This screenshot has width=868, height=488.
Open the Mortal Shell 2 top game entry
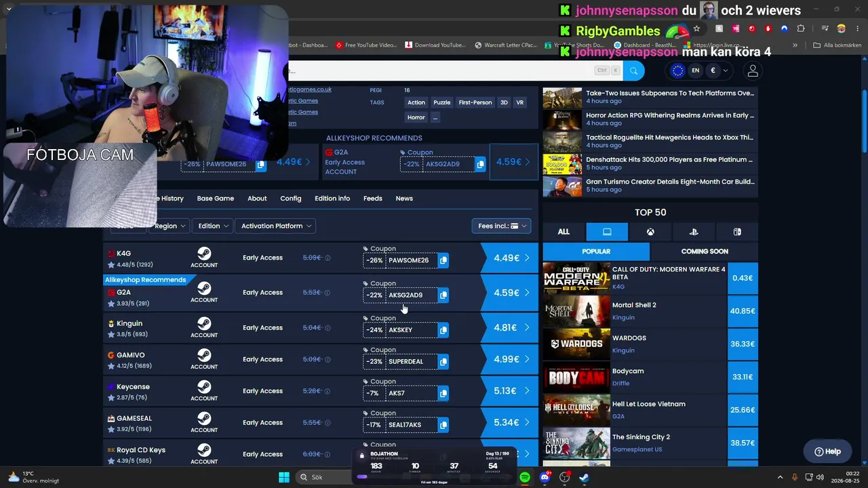(650, 311)
